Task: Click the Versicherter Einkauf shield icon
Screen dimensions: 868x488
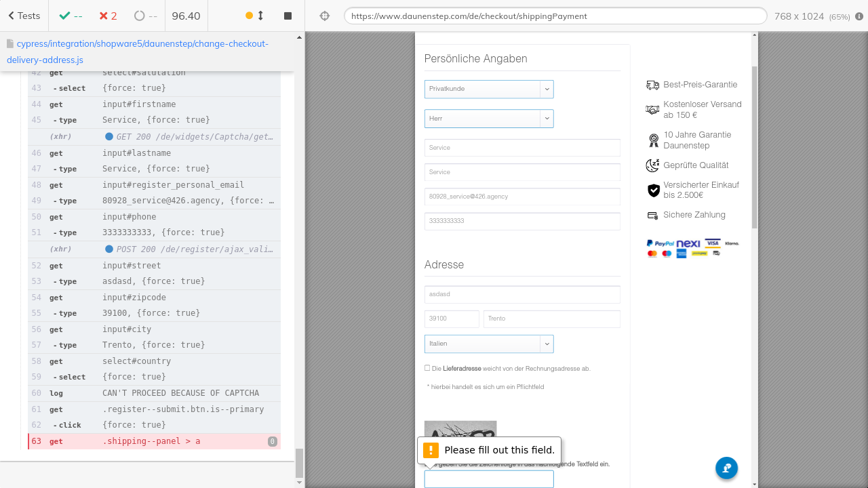Action: pyautogui.click(x=653, y=190)
